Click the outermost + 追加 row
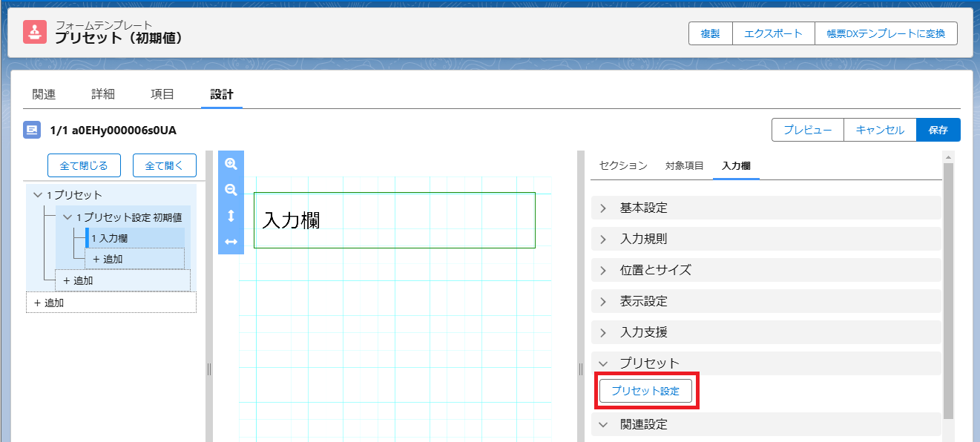The width and height of the screenshot is (980, 442). (111, 303)
